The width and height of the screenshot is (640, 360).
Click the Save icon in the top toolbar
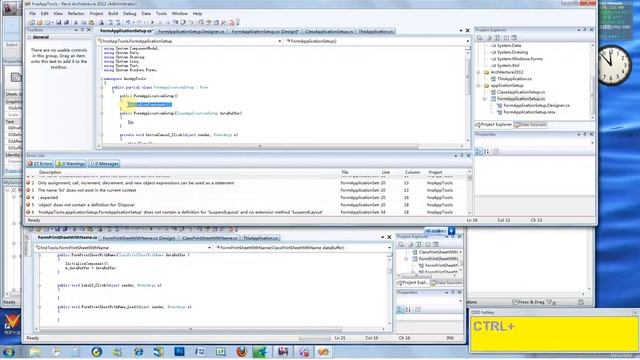click(x=58, y=22)
